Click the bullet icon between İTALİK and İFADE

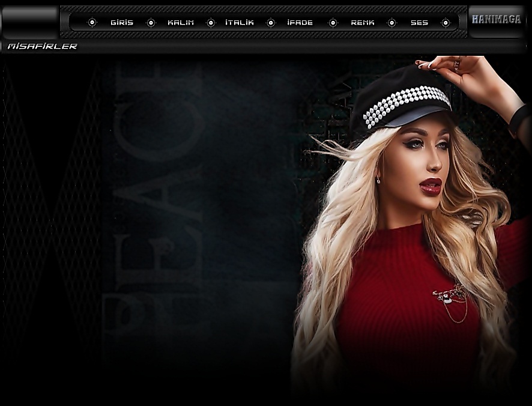pos(271,22)
